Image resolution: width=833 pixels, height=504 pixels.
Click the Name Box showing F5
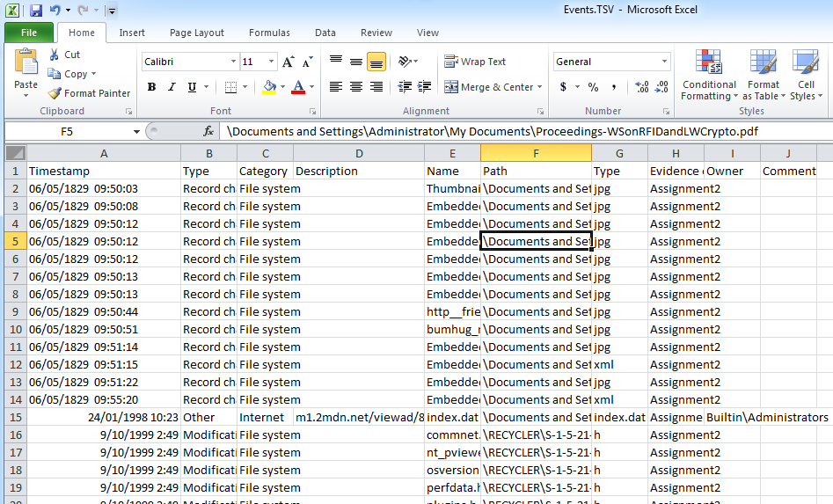tap(66, 131)
